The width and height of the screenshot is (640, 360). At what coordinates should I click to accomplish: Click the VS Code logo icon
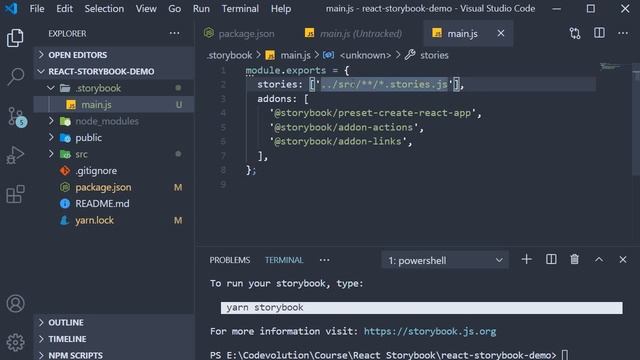(11, 8)
